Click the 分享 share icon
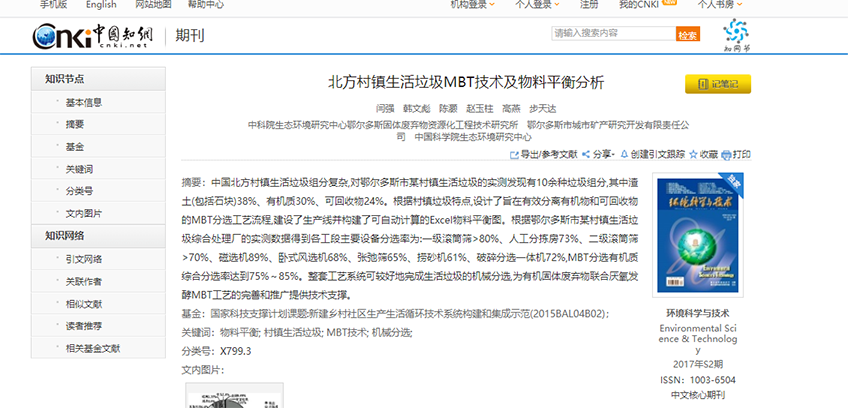Screen dimensions: 848x408 pos(586,155)
